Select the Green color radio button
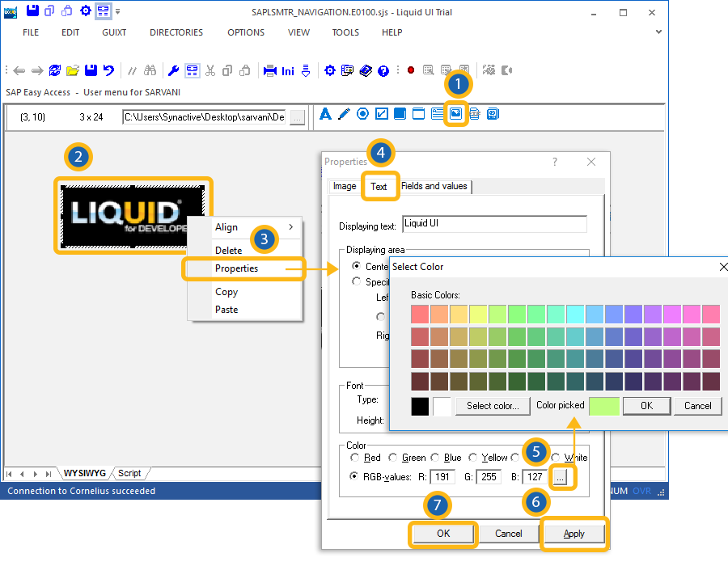Screen dimensions: 728x566 394,458
